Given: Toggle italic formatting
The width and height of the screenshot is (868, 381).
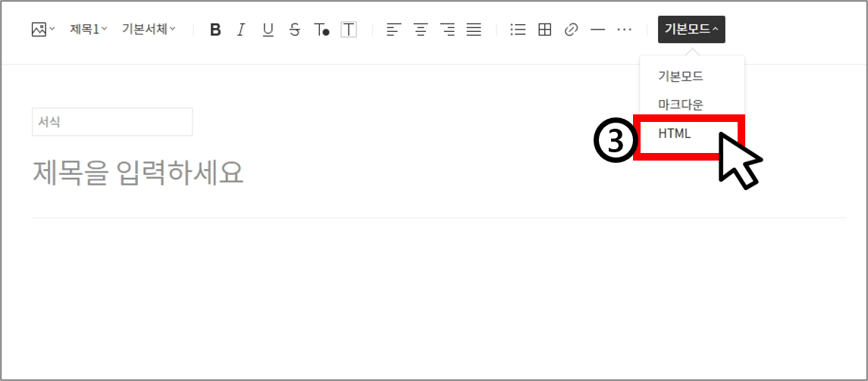Looking at the screenshot, I should [241, 30].
